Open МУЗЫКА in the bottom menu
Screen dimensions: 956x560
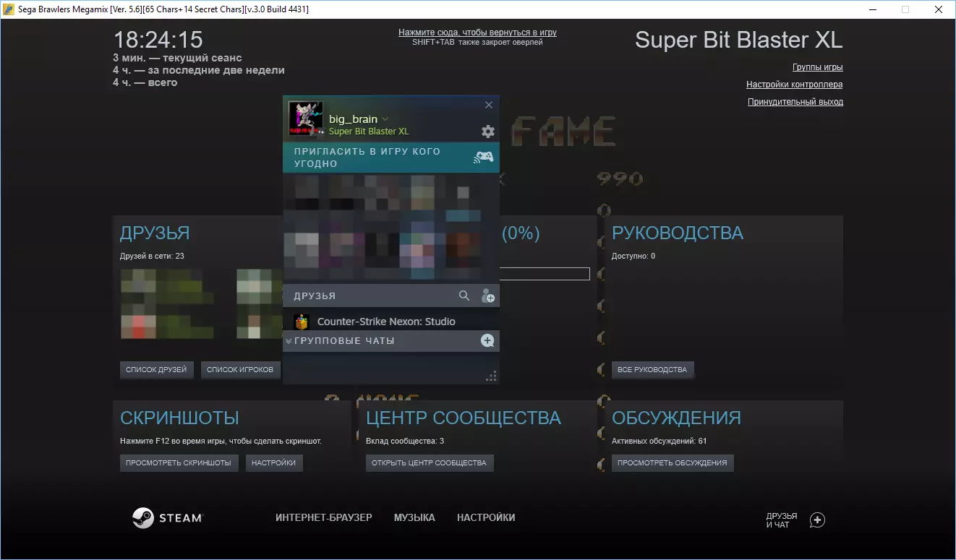point(414,518)
